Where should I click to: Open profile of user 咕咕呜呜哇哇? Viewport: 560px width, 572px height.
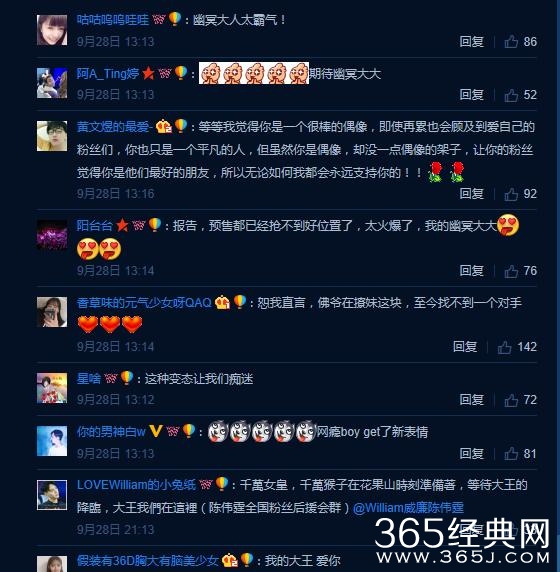pos(113,20)
